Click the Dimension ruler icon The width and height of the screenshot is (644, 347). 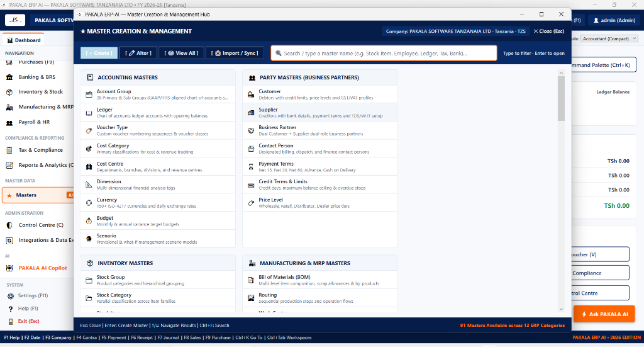pyautogui.click(x=89, y=185)
